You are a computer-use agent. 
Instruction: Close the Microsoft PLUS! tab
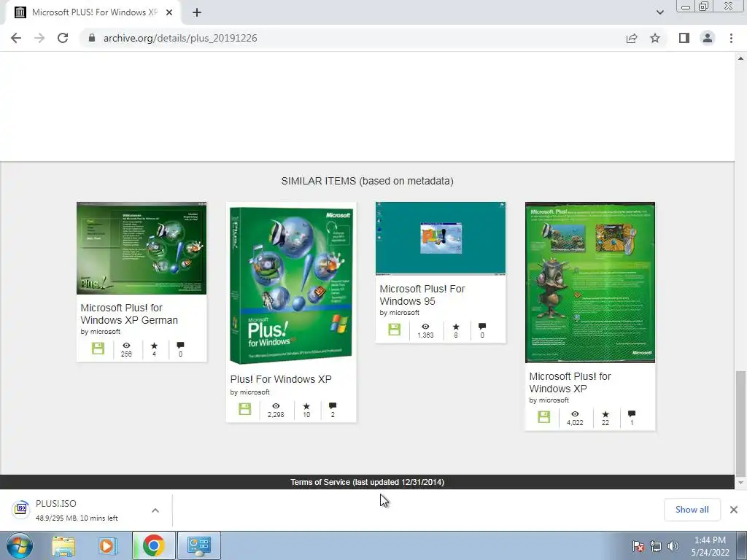click(169, 12)
